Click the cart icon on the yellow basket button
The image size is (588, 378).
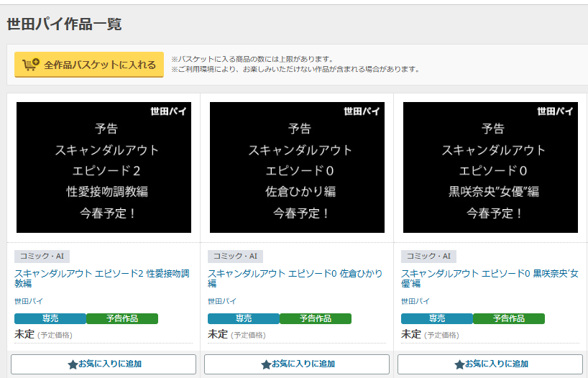(x=31, y=65)
